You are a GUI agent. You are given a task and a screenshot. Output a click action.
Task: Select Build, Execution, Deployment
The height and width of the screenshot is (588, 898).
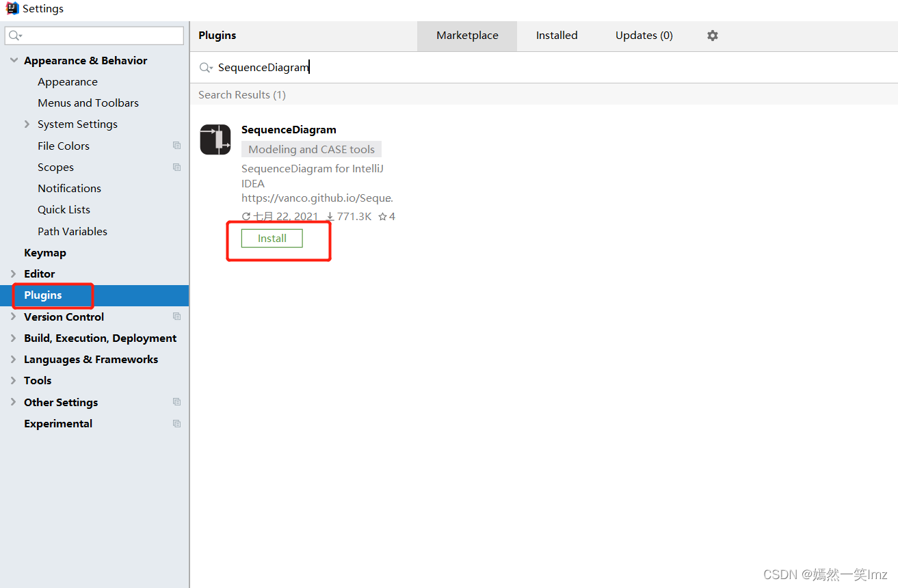[x=100, y=338]
